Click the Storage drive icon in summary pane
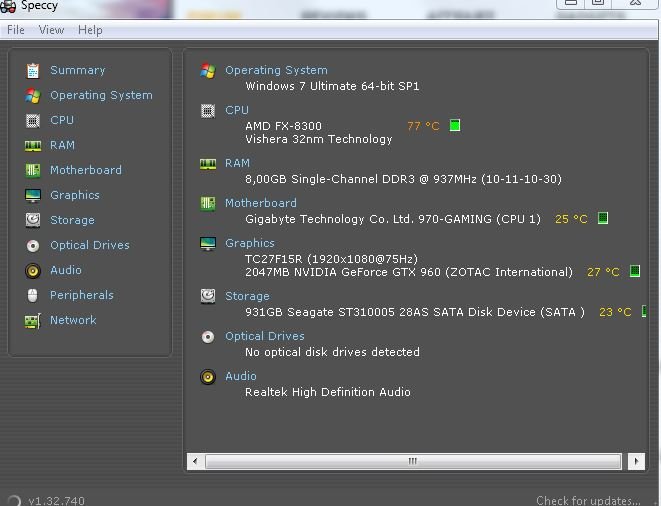661x506 pixels. click(x=208, y=296)
